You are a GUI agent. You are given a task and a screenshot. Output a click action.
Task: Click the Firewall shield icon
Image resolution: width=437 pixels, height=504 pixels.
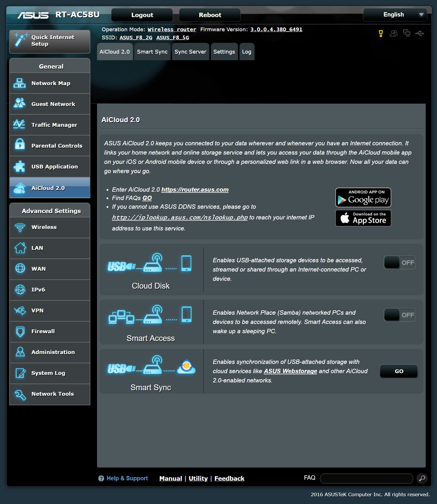point(20,331)
